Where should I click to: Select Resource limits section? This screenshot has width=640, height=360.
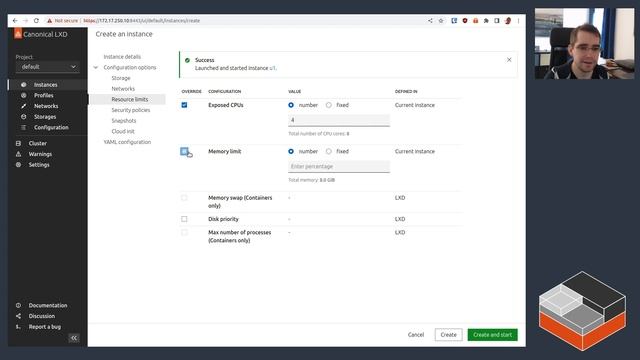pyautogui.click(x=130, y=99)
